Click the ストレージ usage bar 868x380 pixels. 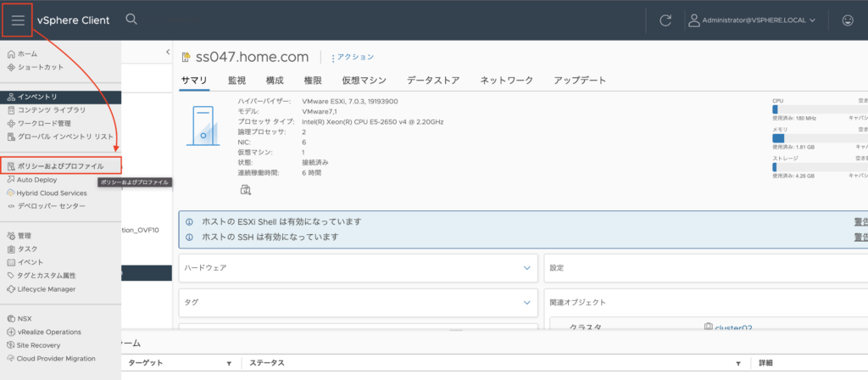pos(820,167)
